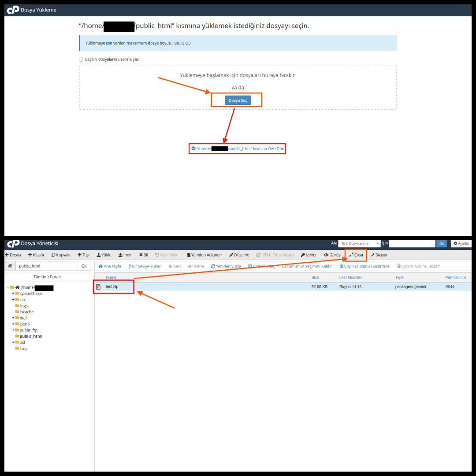Check the Tümünü Seç select-all box
This screenshot has height=476, width=476.
pos(250,266)
